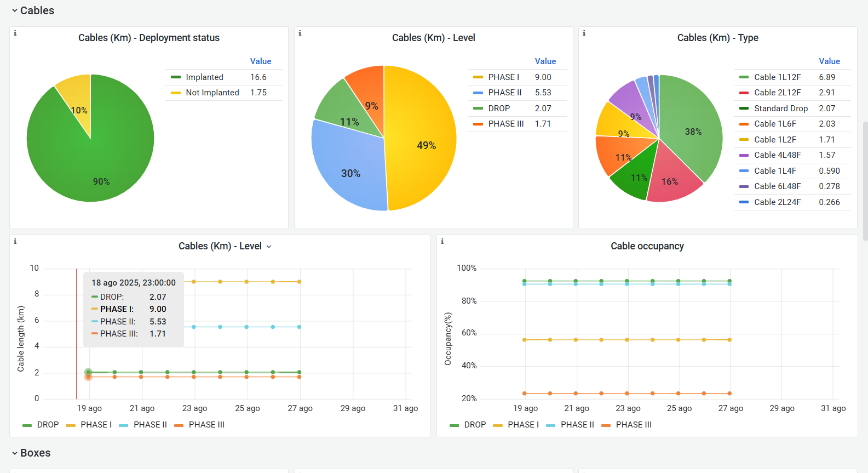Toggle DROP in Cable occupancy legend
This screenshot has width=868, height=473.
point(475,425)
